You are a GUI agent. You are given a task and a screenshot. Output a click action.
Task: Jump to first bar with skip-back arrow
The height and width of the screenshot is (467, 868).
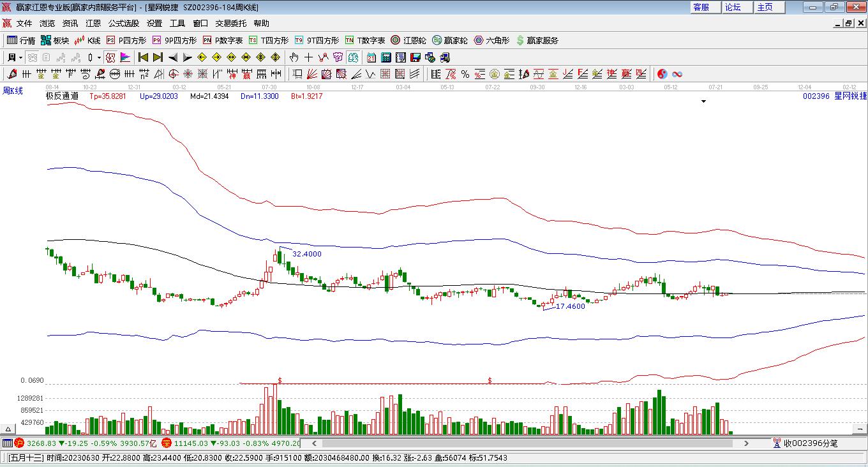pyautogui.click(x=144, y=57)
